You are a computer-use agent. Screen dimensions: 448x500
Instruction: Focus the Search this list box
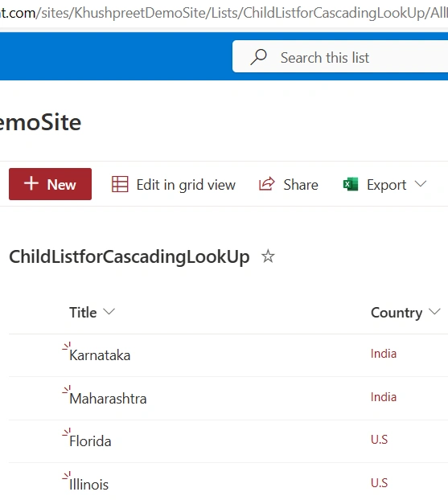point(340,56)
